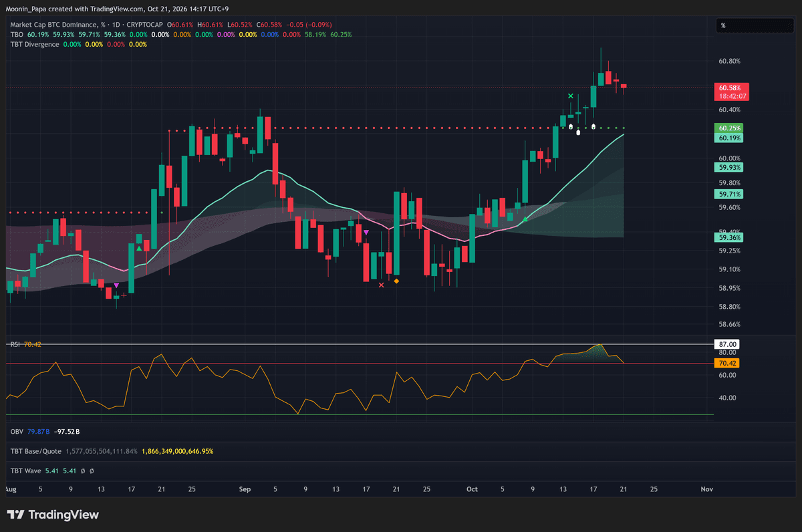Select the orange diamond marker

(396, 281)
